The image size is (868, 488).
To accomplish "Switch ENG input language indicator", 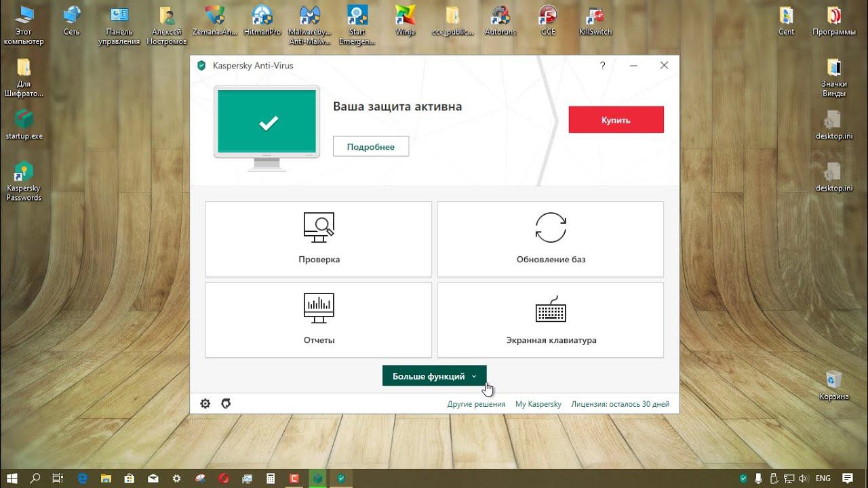I will 823,479.
